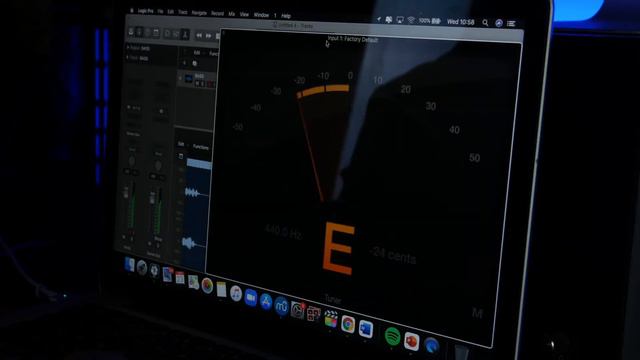640x360 pixels.
Task: Click the left channel strip volume fader
Action: (x=126, y=192)
